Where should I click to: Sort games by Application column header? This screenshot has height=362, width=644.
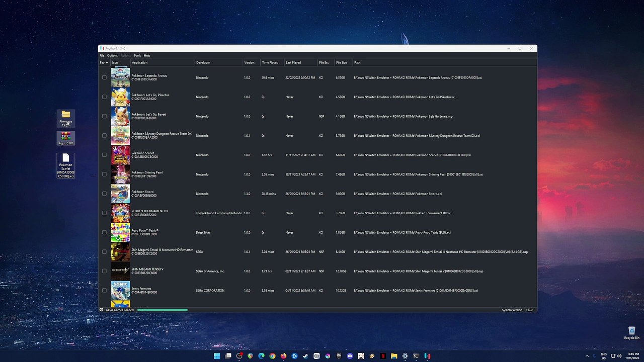pyautogui.click(x=163, y=62)
